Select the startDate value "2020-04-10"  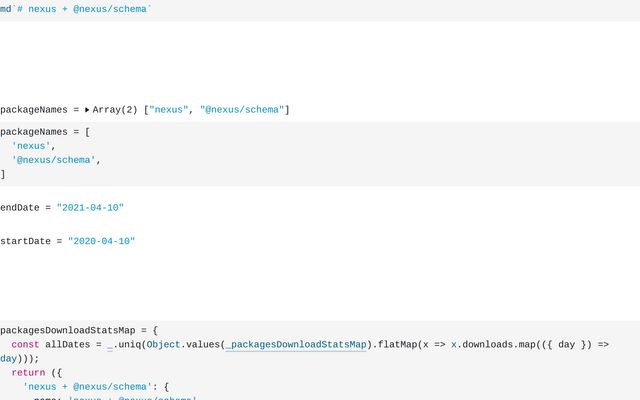point(101,242)
